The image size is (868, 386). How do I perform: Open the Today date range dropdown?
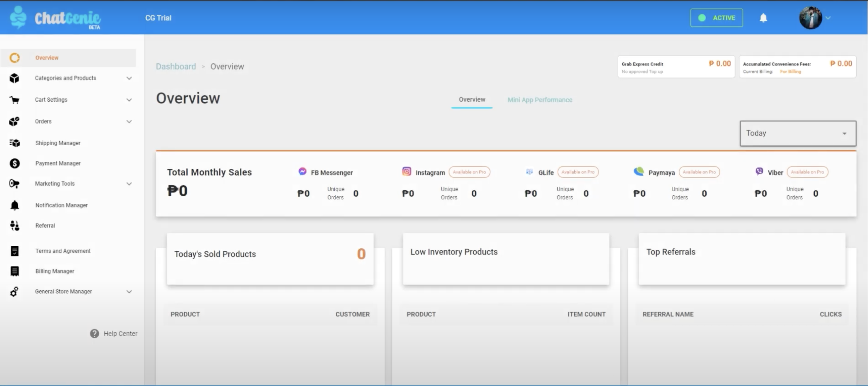point(798,133)
